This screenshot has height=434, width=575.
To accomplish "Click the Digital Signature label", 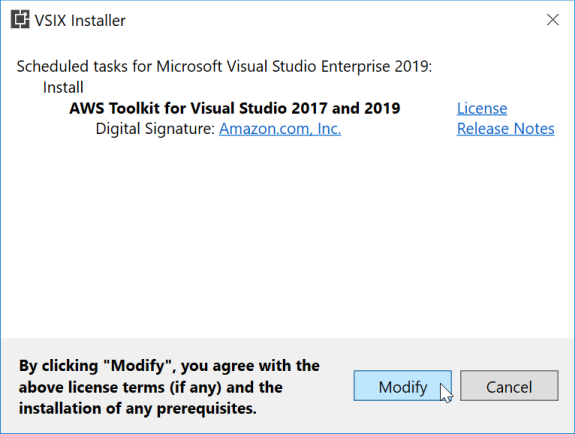I will [x=155, y=129].
